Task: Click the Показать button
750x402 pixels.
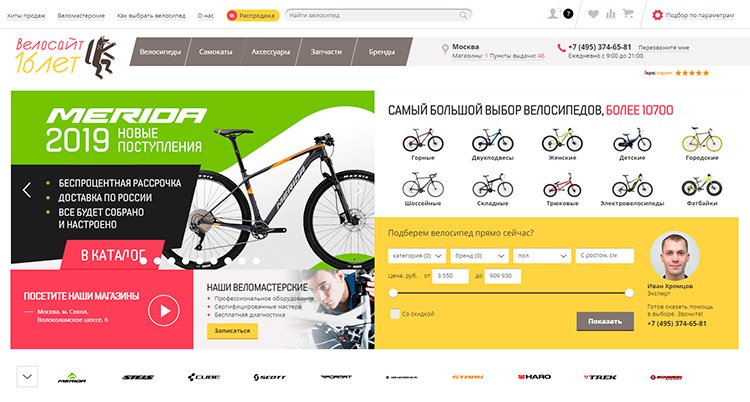Action: tap(605, 322)
